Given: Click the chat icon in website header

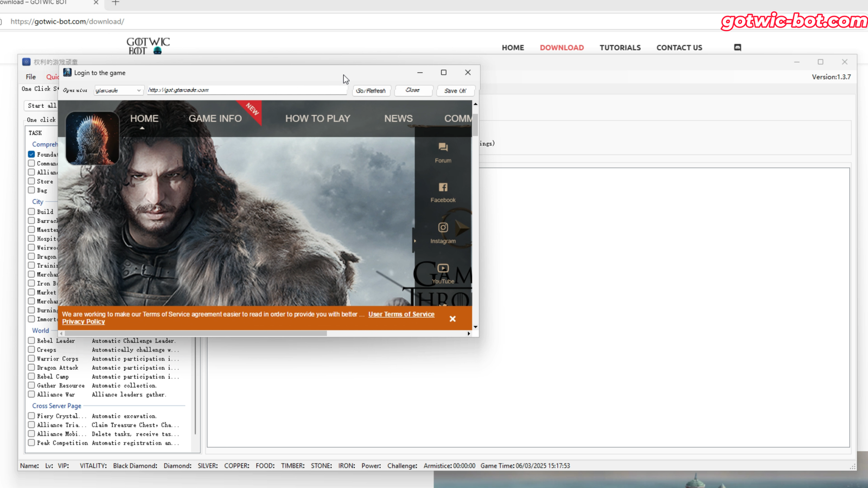Looking at the screenshot, I should coord(737,48).
